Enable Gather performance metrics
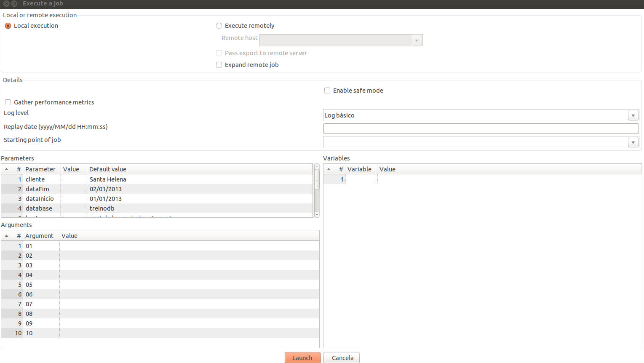This screenshot has width=644, height=363. [x=8, y=102]
